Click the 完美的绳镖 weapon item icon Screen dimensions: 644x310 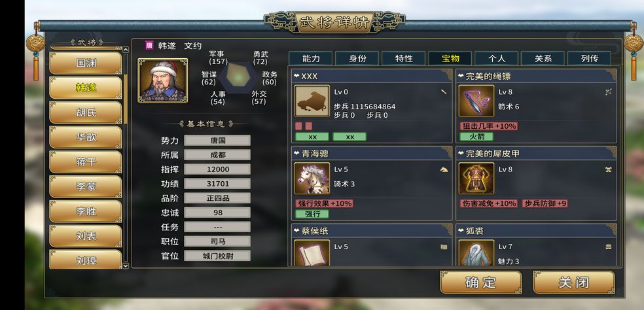(x=476, y=101)
